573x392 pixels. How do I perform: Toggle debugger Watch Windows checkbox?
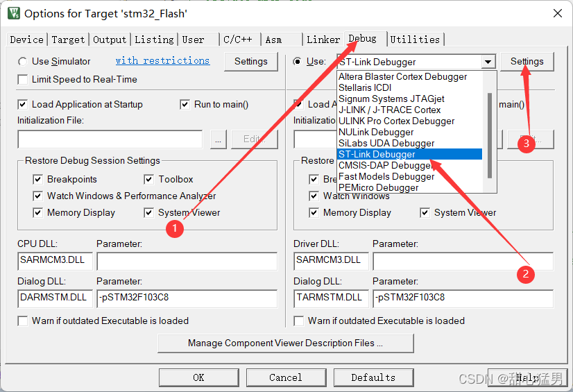[314, 196]
